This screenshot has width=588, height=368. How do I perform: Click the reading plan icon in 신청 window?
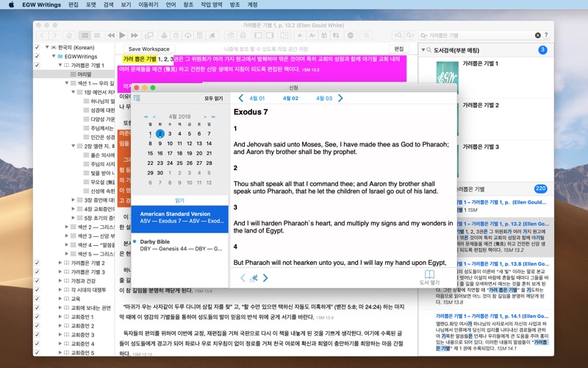point(137,98)
